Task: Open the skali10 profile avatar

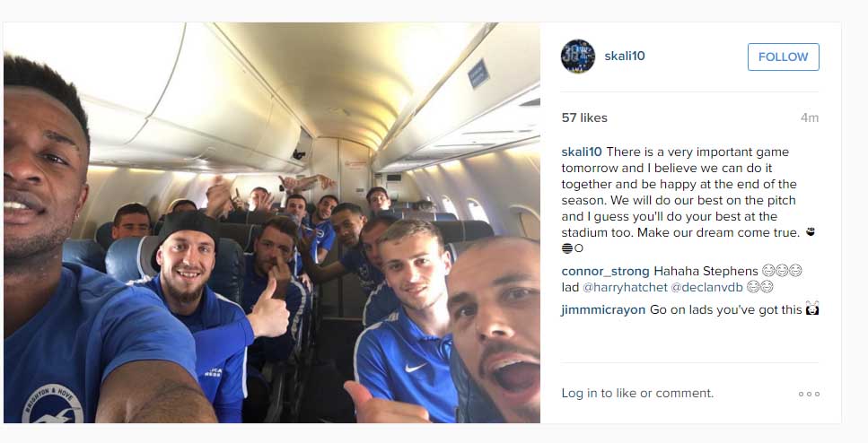Action: pos(578,56)
